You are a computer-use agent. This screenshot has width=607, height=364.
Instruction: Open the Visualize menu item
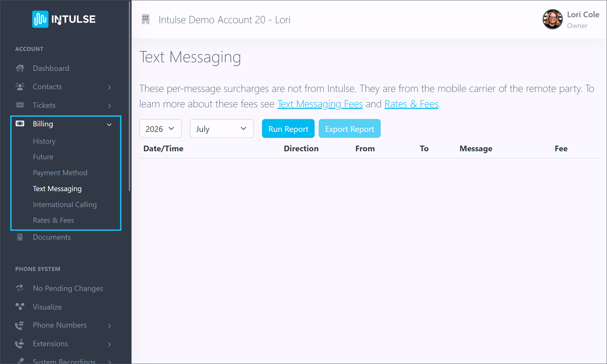tap(47, 307)
